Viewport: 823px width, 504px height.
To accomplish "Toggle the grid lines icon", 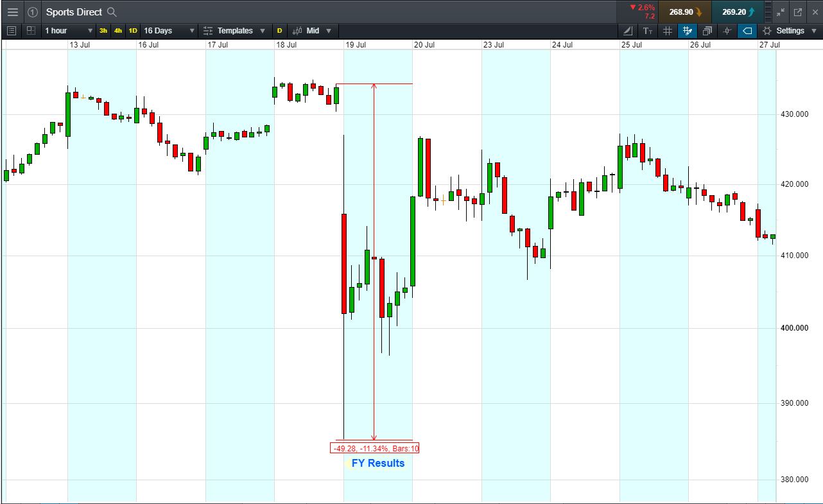I will click(668, 31).
